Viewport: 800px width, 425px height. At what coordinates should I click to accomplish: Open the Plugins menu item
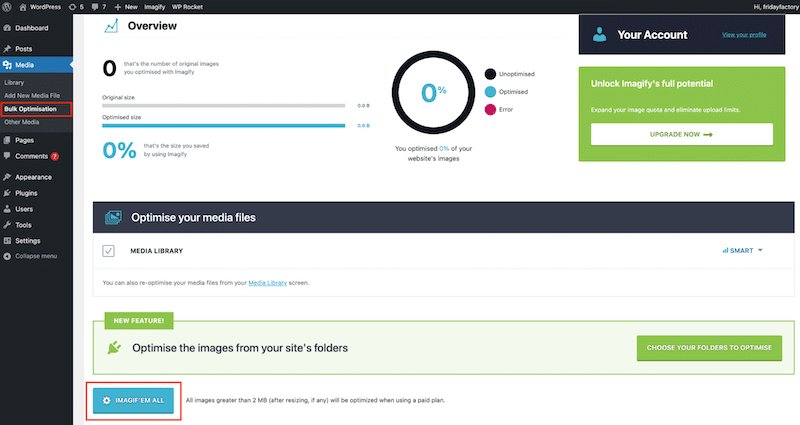coord(26,193)
